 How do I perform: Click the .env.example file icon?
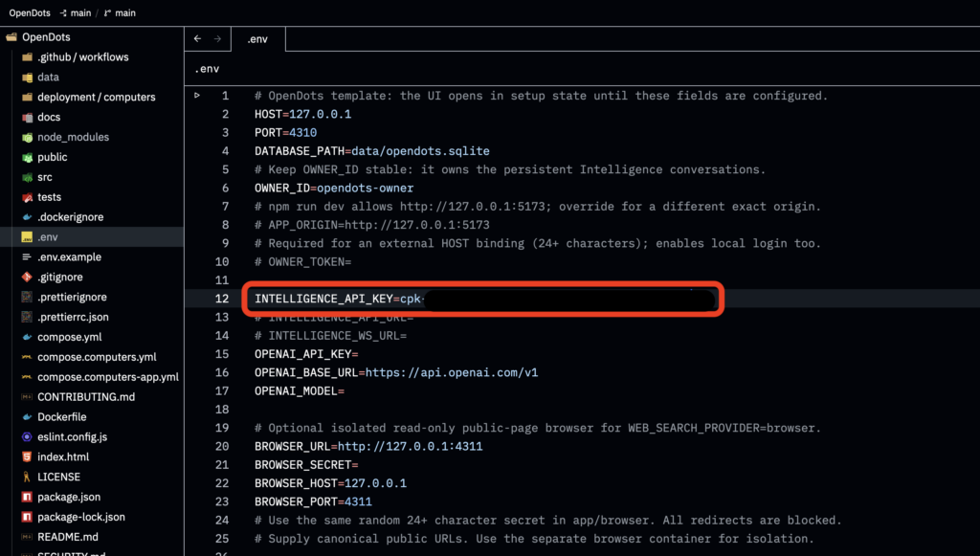pos(27,256)
